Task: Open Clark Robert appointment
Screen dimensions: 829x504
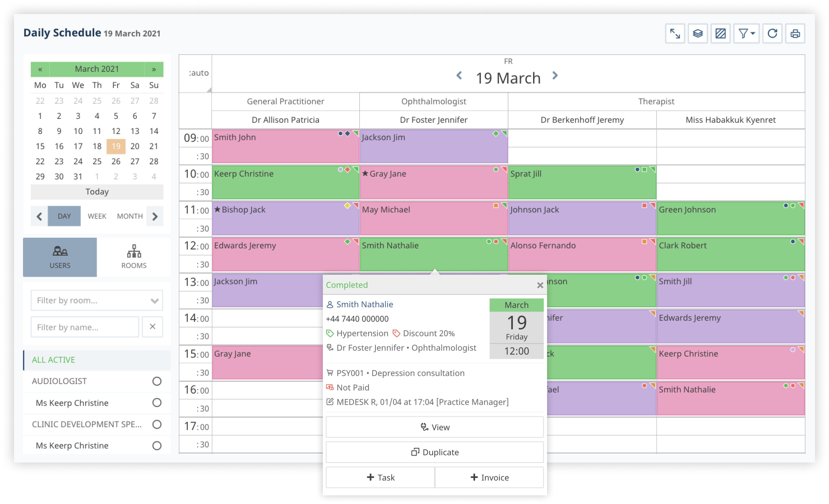Action: click(x=730, y=254)
